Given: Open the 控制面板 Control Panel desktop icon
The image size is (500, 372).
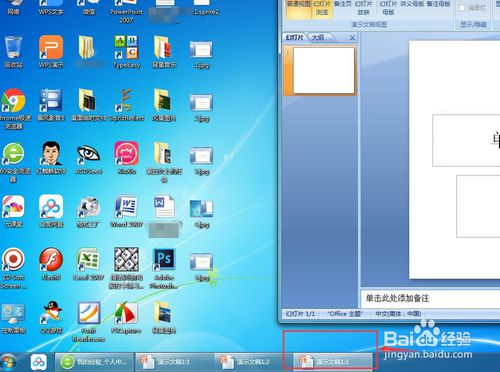Looking at the screenshot, I should coord(13,317).
